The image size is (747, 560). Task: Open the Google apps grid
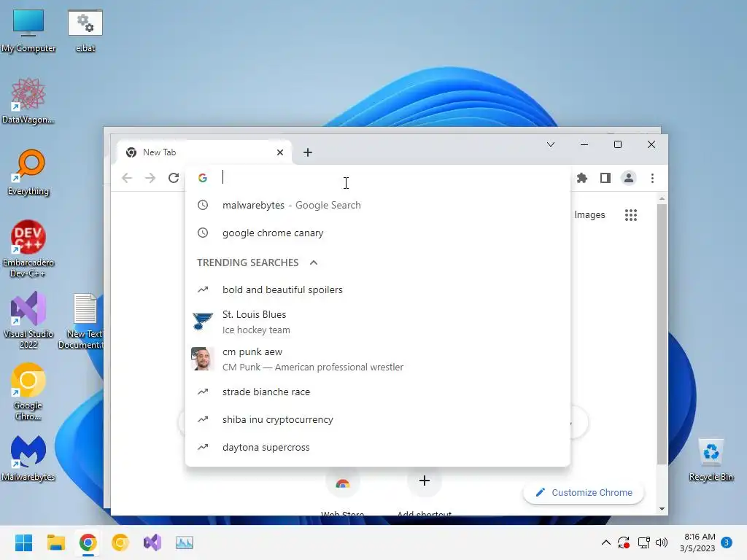tap(631, 215)
